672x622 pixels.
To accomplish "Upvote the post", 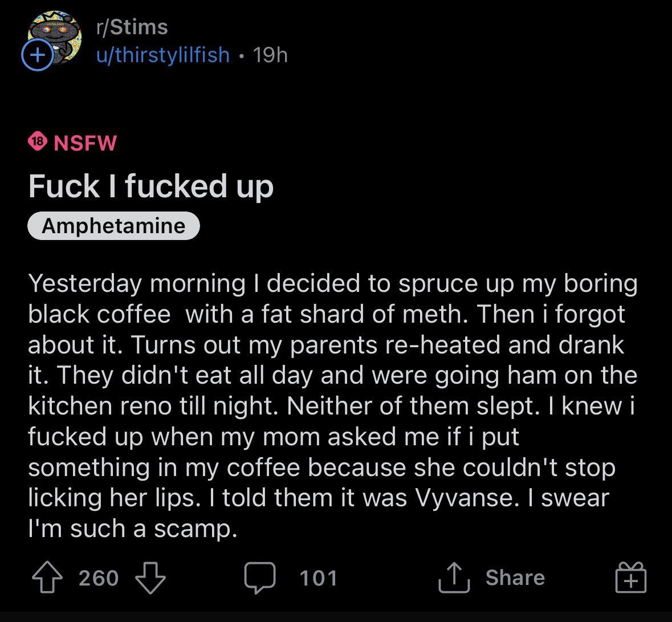I will pyautogui.click(x=46, y=578).
